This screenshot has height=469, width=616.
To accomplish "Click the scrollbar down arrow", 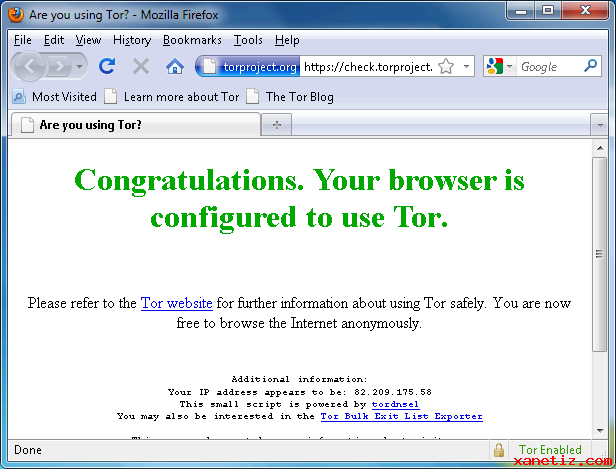I will tap(600, 431).
